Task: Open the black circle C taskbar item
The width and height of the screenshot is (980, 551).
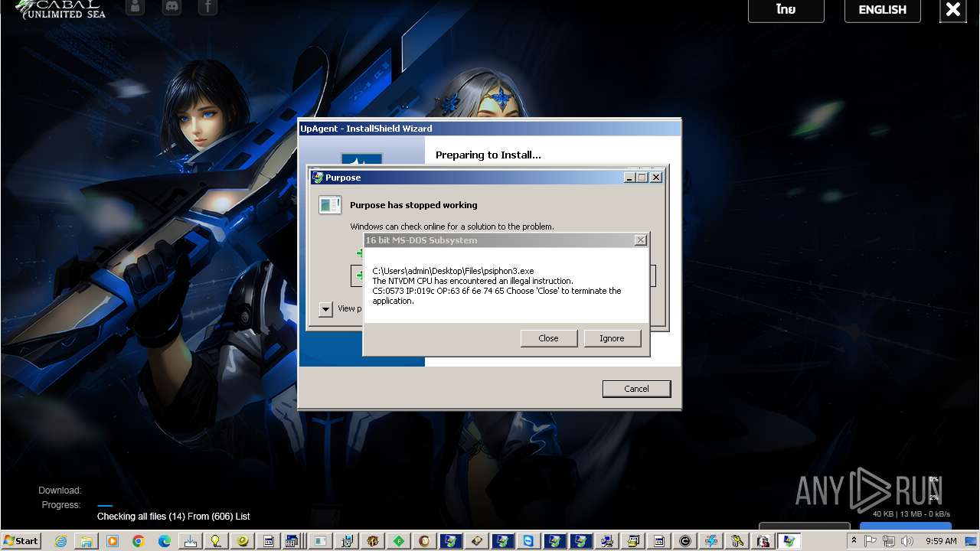Action: click(x=684, y=541)
